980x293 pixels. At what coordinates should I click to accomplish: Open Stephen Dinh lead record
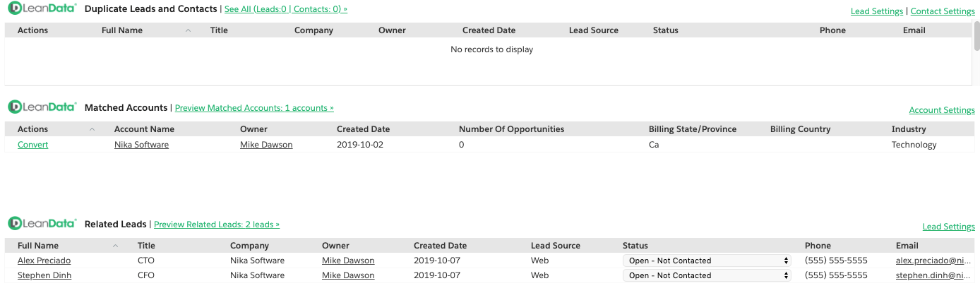click(44, 275)
